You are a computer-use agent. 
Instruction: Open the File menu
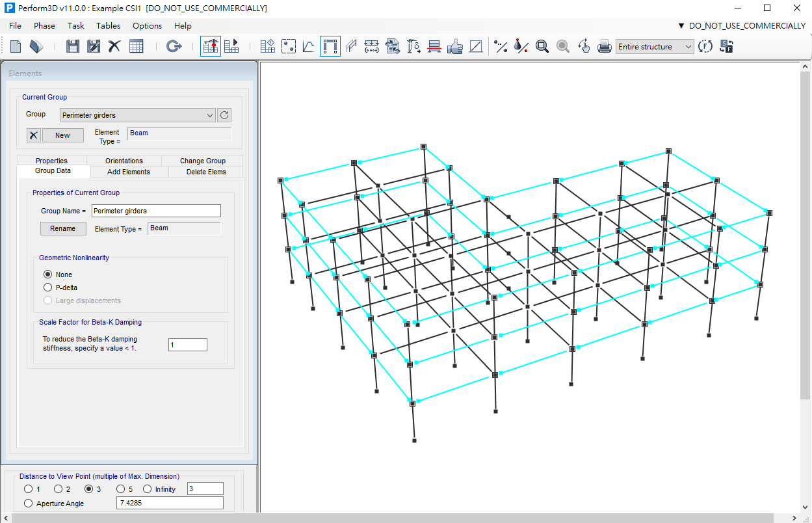tap(15, 26)
